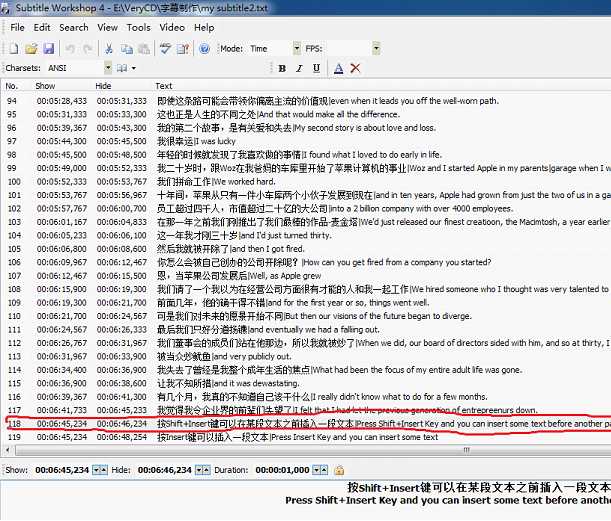Apply underline formatting
This screenshot has height=521, width=611.
click(316, 69)
